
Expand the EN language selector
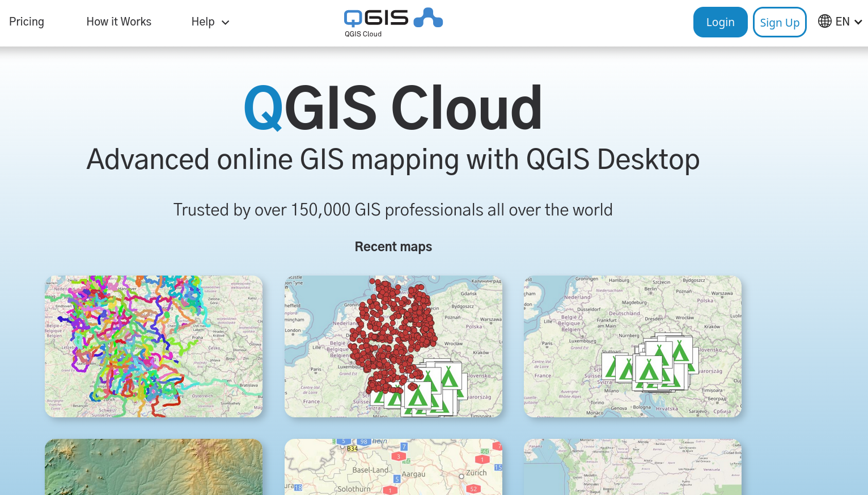coord(843,22)
